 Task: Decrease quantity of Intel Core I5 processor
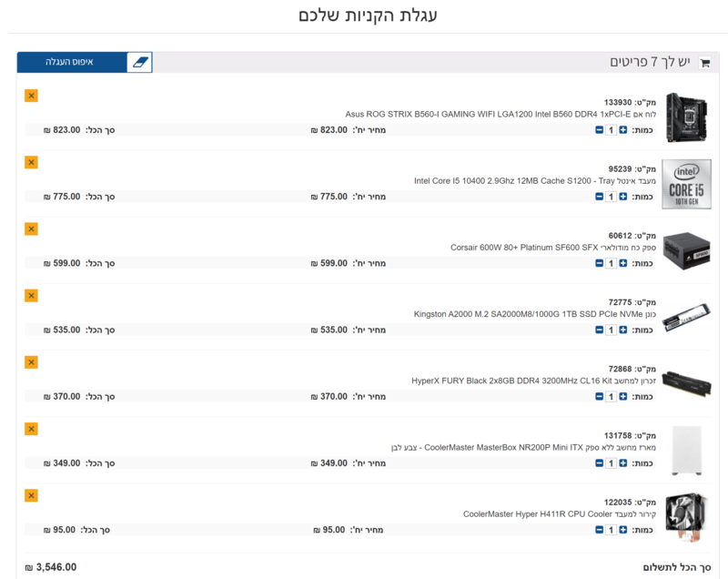tap(600, 197)
